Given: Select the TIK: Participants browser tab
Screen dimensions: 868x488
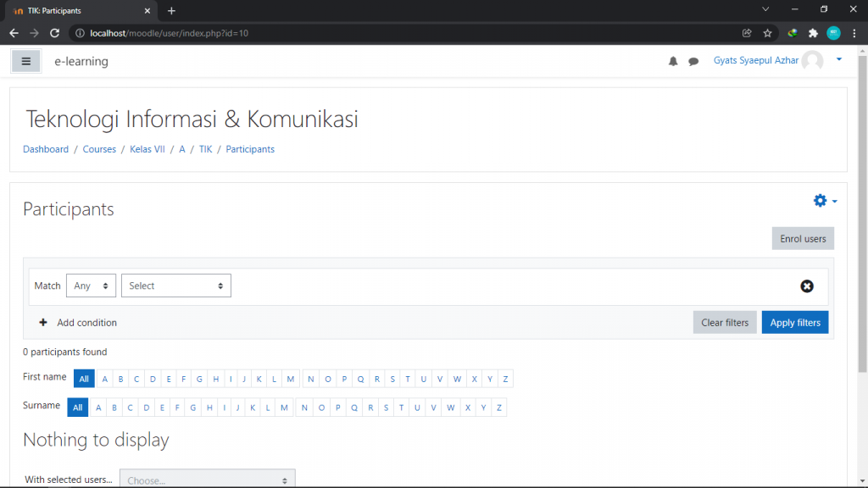Looking at the screenshot, I should pyautogui.click(x=81, y=10).
